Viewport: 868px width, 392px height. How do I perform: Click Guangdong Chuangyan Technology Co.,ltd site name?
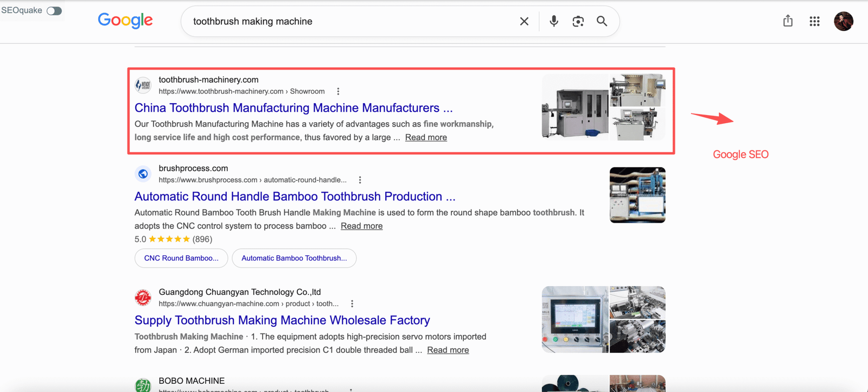(x=240, y=292)
